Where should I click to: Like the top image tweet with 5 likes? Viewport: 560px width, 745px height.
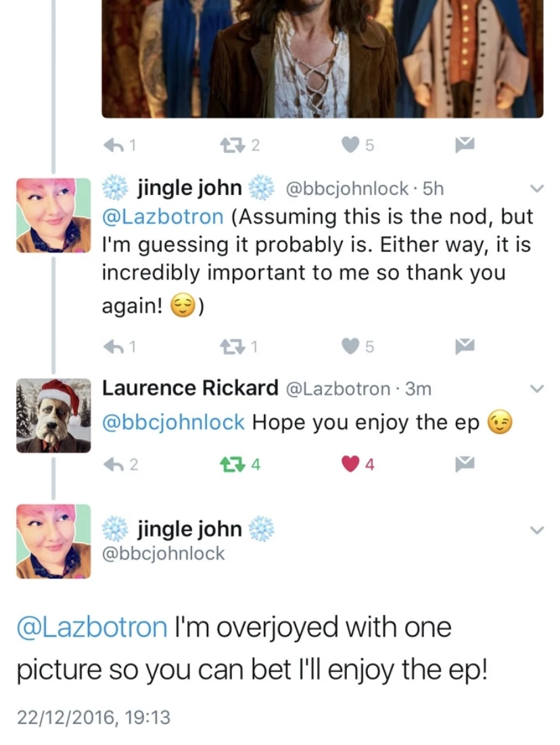coord(350,145)
